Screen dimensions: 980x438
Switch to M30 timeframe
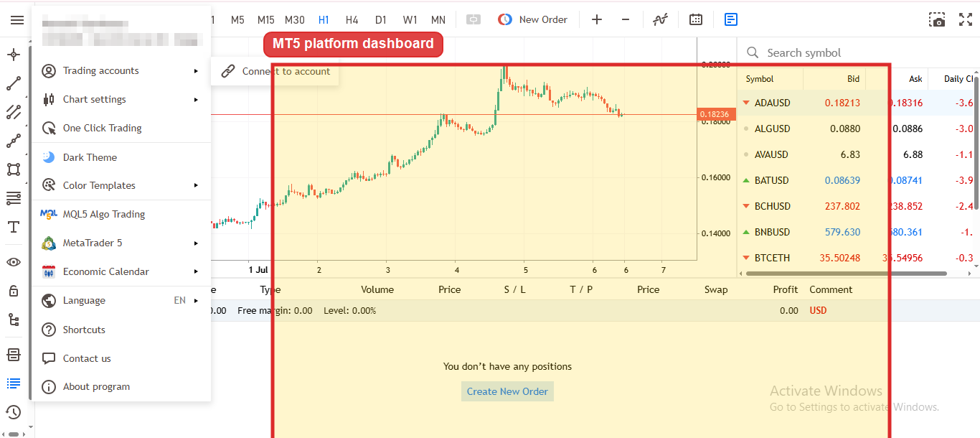click(295, 20)
